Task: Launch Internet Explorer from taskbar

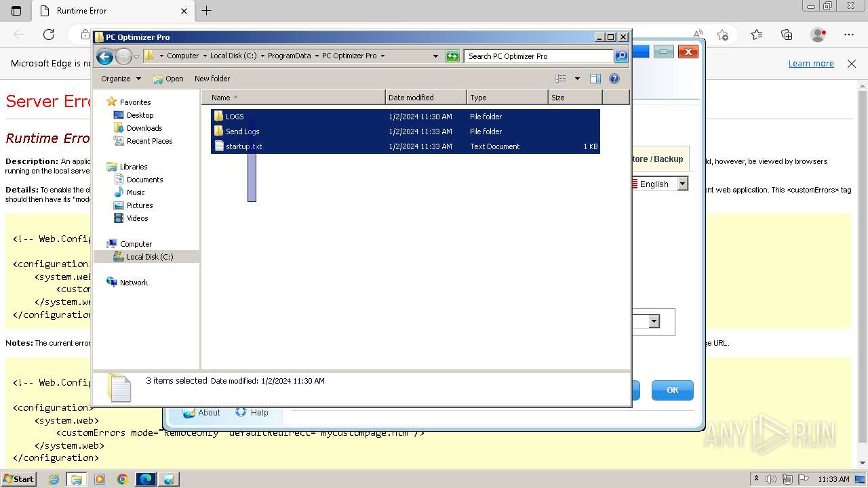Action: (54, 479)
